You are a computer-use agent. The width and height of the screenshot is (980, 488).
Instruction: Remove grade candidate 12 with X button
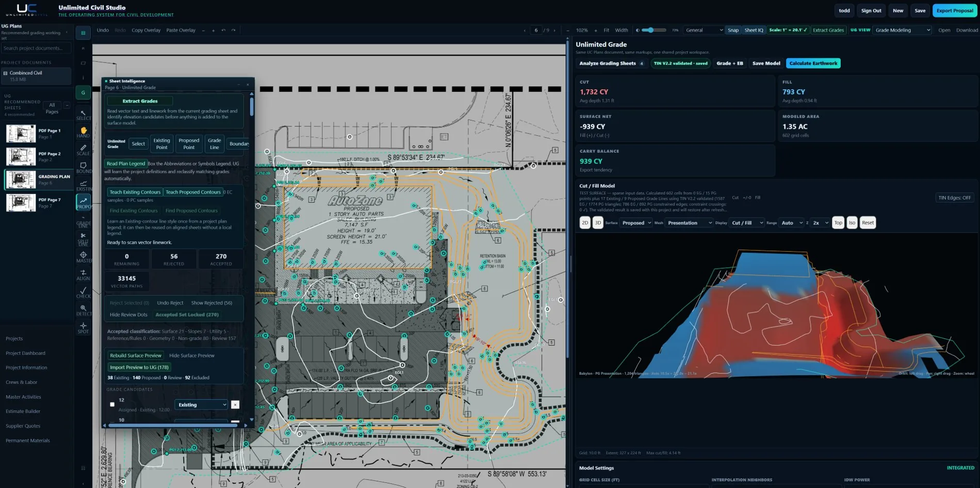(x=235, y=405)
